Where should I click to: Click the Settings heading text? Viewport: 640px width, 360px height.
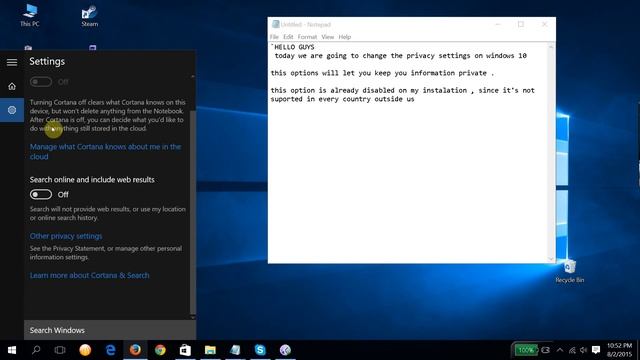[x=47, y=62]
